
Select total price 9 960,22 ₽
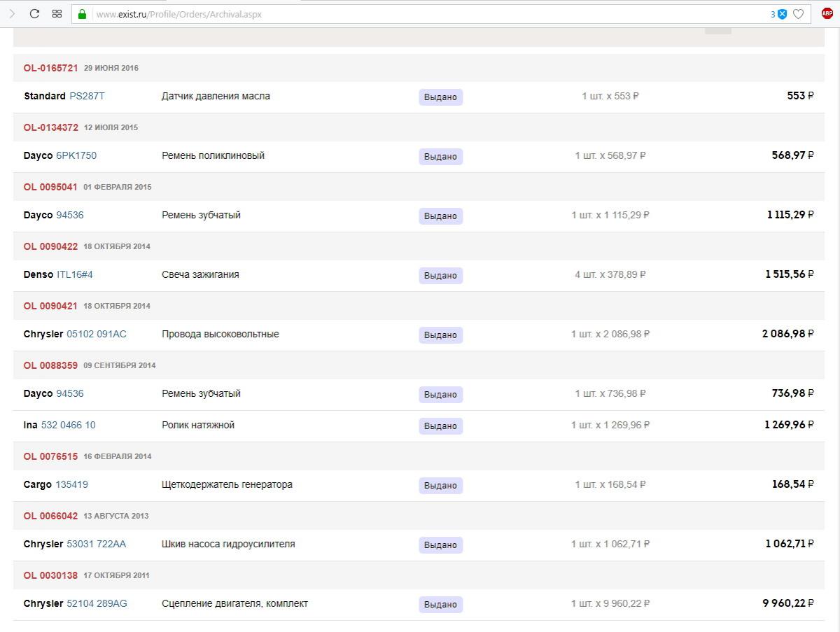pos(788,603)
